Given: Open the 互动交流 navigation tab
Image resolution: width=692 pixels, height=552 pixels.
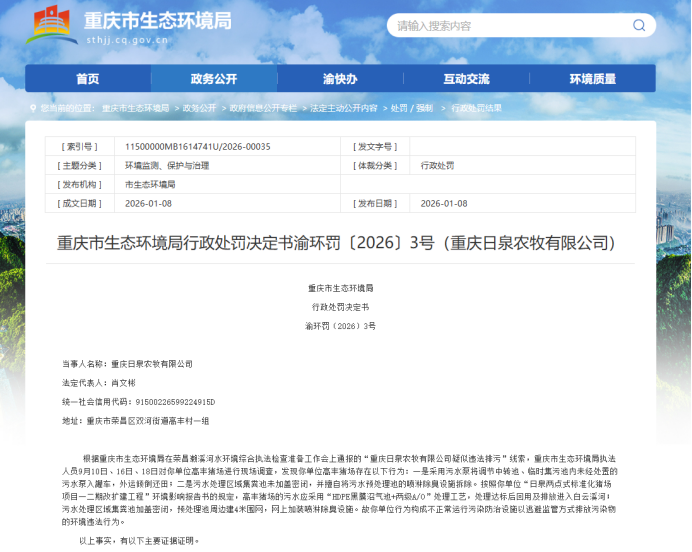Looking at the screenshot, I should click(x=466, y=79).
